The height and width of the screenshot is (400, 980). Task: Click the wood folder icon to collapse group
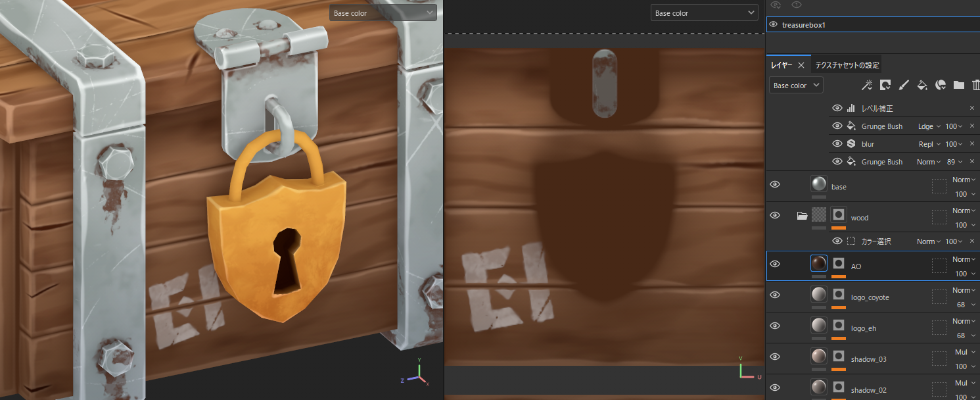point(802,216)
